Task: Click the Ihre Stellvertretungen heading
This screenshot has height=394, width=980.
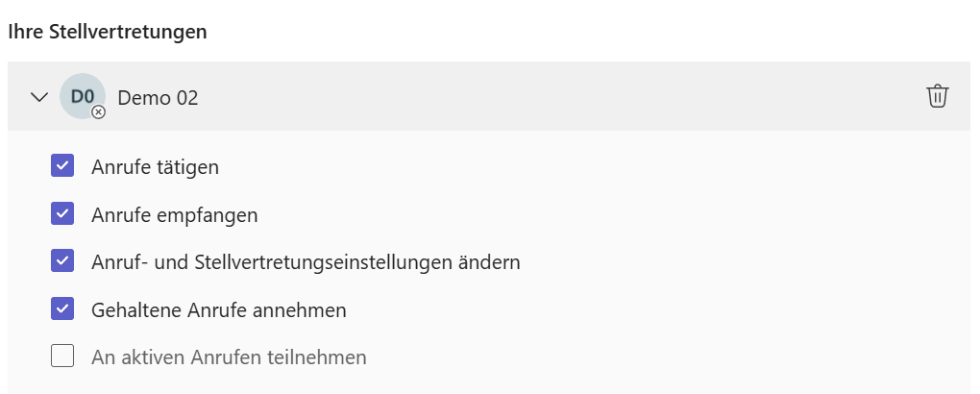Action: click(x=107, y=32)
